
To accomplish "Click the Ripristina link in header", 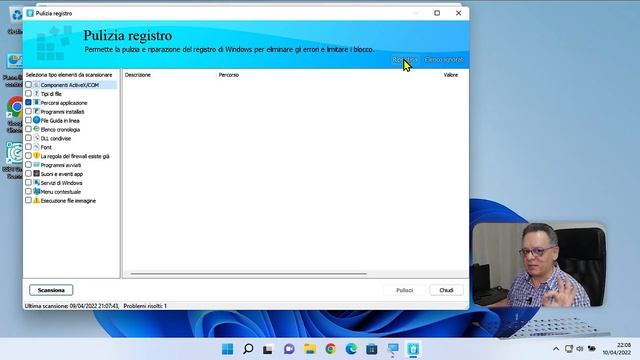I will [x=404, y=60].
